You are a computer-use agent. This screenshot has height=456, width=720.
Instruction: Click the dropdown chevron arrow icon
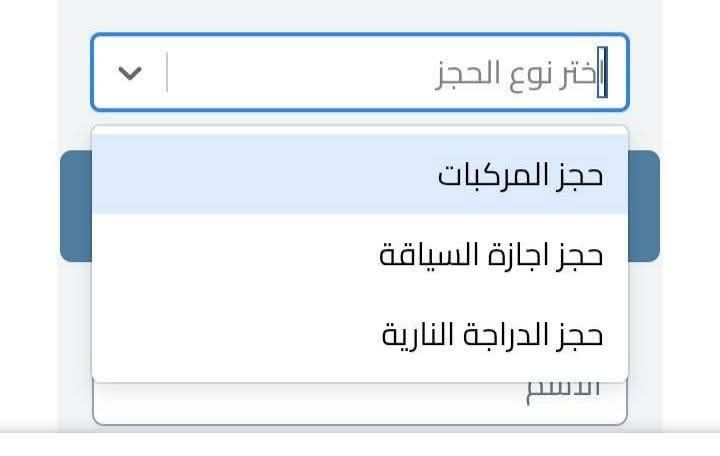tap(130, 73)
